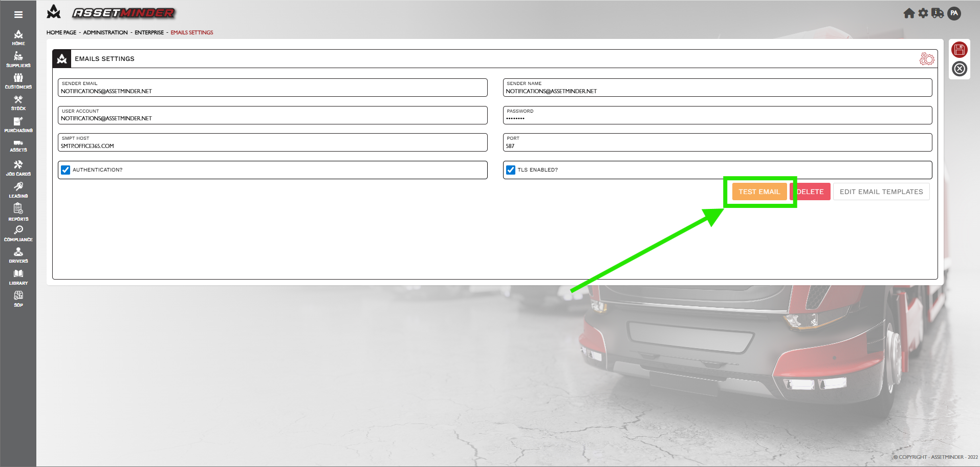The width and height of the screenshot is (980, 467).
Task: Focus the Port input field
Action: (x=716, y=146)
